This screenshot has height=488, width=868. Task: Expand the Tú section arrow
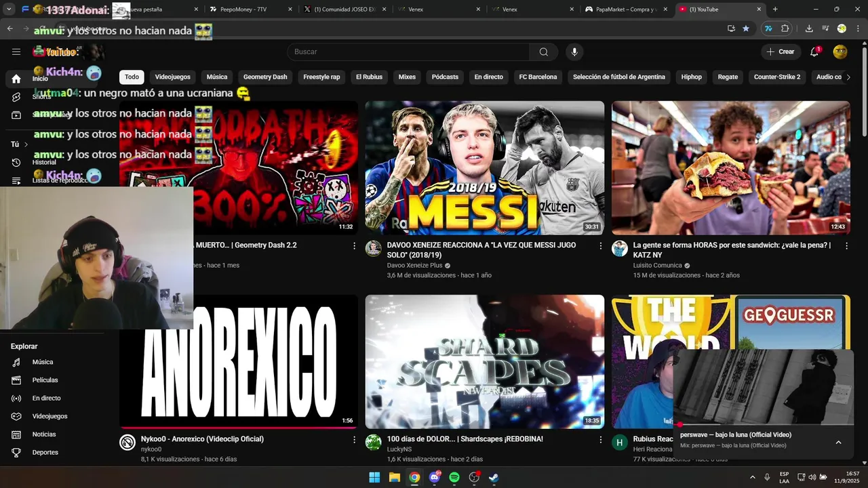pos(26,144)
